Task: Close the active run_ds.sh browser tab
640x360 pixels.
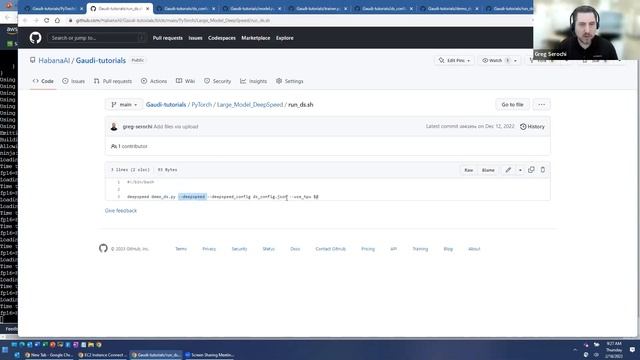Action: pyautogui.click(x=147, y=9)
